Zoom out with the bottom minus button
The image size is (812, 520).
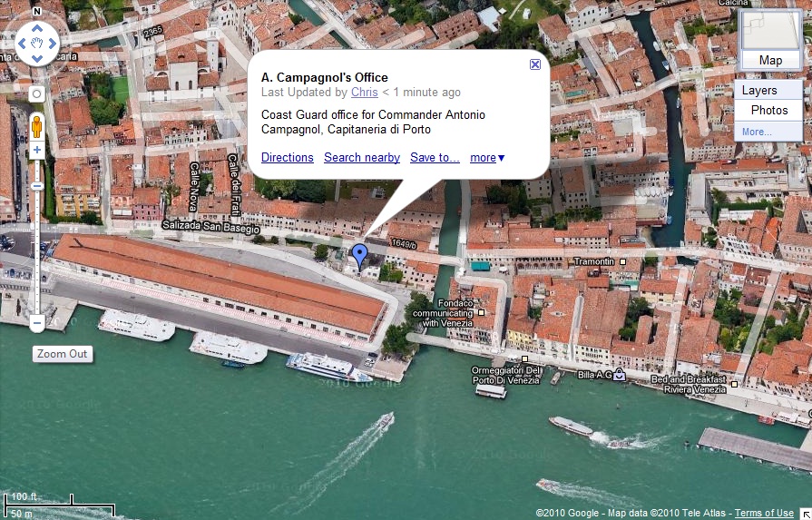pyautogui.click(x=37, y=324)
